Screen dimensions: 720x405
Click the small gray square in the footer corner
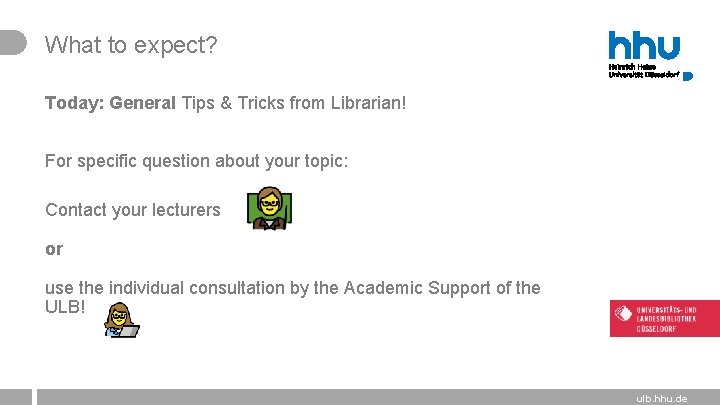(x=16, y=397)
